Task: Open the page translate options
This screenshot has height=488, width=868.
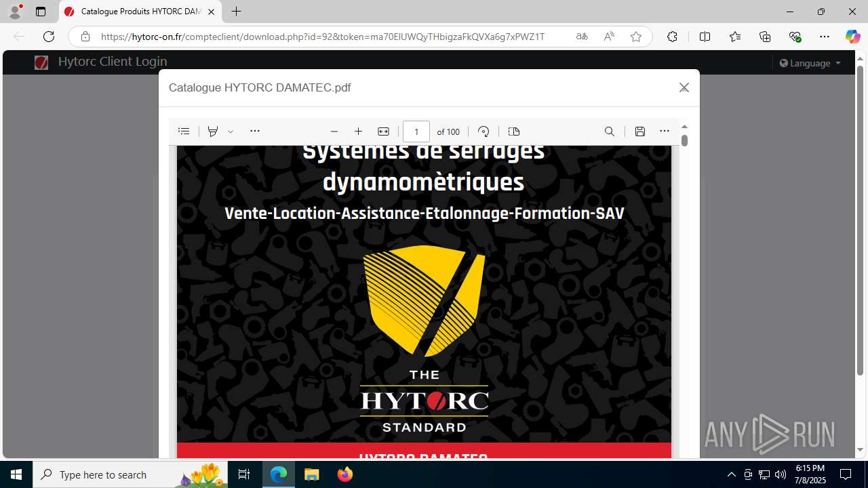Action: point(582,37)
